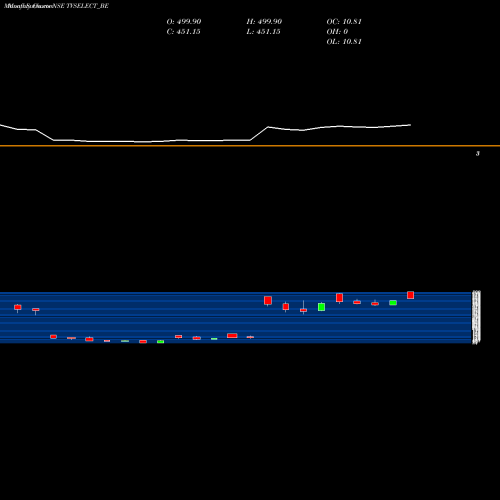Click the axis label 3 below the orange line
The image size is (500, 500).
[478, 154]
